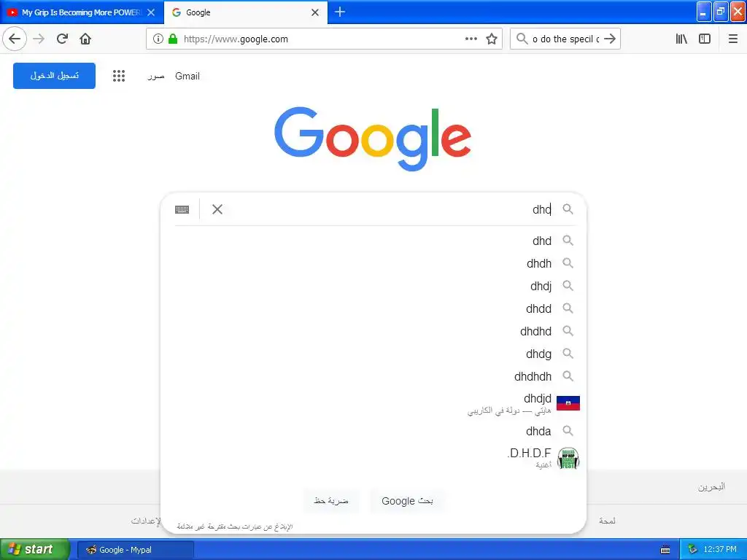Click the Google Search button
This screenshot has height=560, width=747.
tap(407, 501)
